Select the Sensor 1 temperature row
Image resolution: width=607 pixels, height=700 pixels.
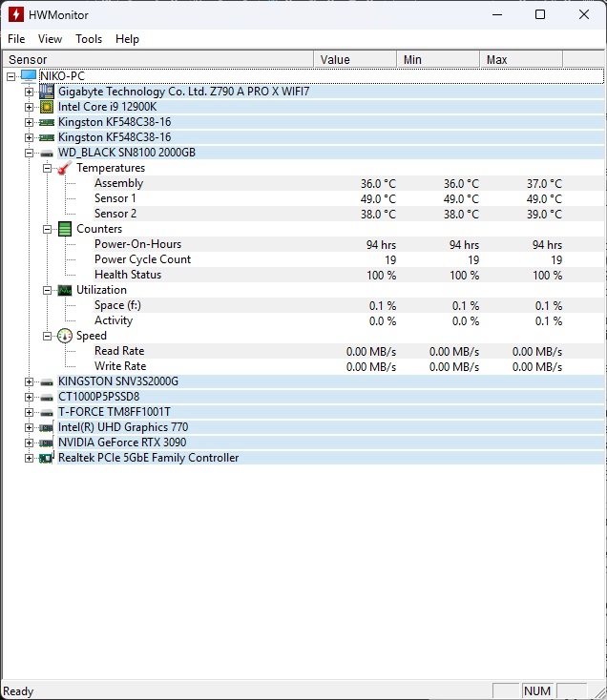(x=349, y=198)
